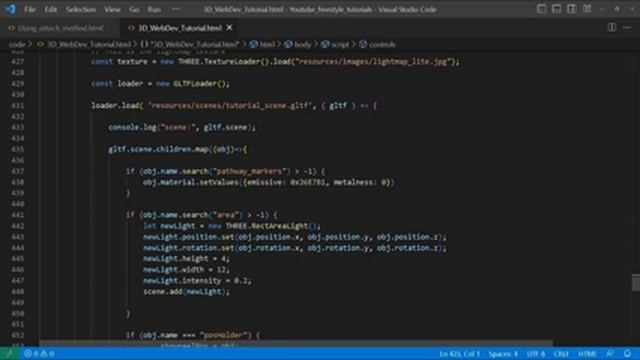640x360 pixels.
Task: Click the "pathway_markers" if statement line
Action: (x=226, y=171)
